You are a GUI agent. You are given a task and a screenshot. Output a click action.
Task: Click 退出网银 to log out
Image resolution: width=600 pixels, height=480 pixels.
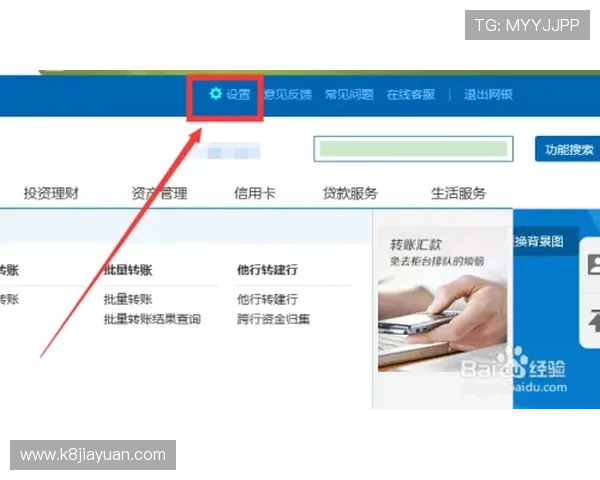point(488,94)
